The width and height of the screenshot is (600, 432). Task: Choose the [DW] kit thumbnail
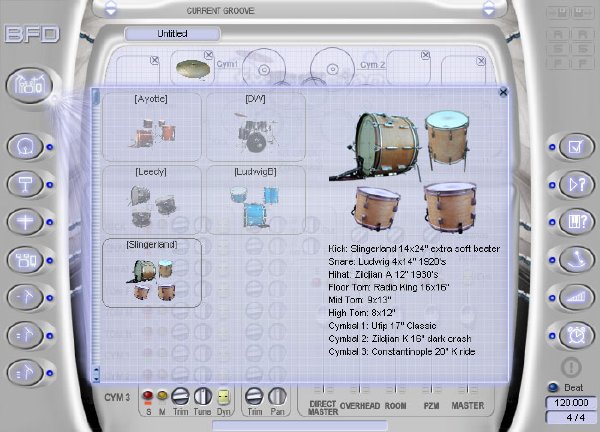pyautogui.click(x=256, y=127)
